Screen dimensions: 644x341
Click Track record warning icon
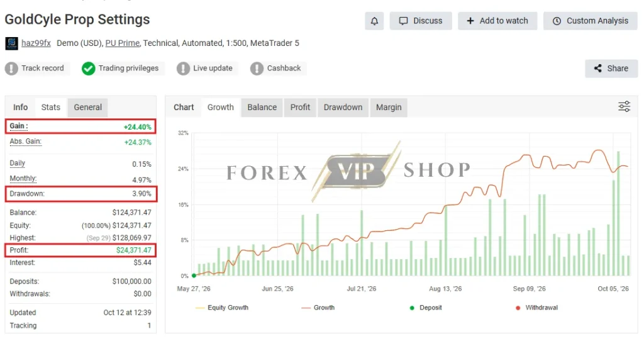[11, 69]
